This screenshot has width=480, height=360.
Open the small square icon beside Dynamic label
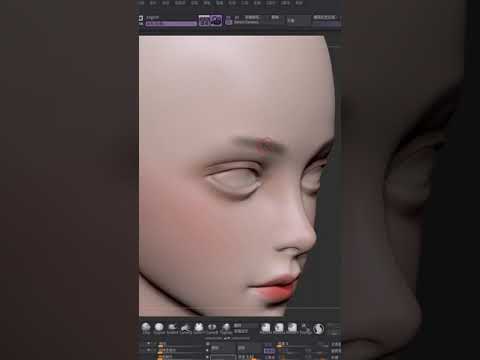coord(229,22)
